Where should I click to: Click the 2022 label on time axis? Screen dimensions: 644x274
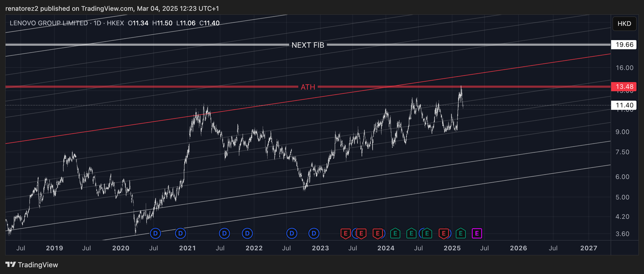(x=254, y=248)
